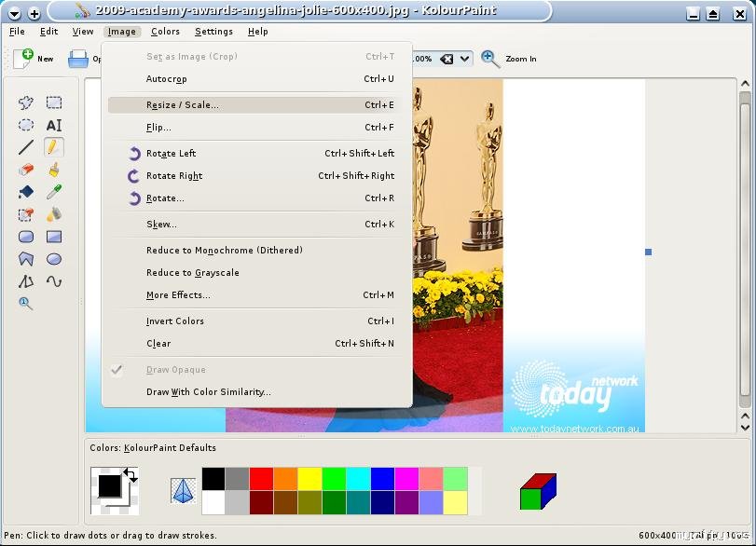The width and height of the screenshot is (756, 546).
Task: Select the Ellipse shape tool
Action: (x=54, y=259)
